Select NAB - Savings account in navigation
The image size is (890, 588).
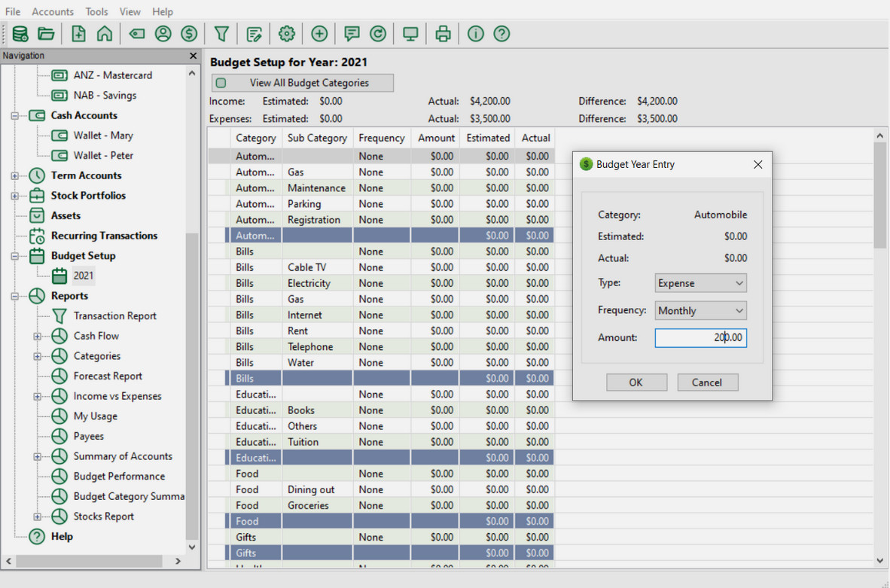(x=105, y=96)
